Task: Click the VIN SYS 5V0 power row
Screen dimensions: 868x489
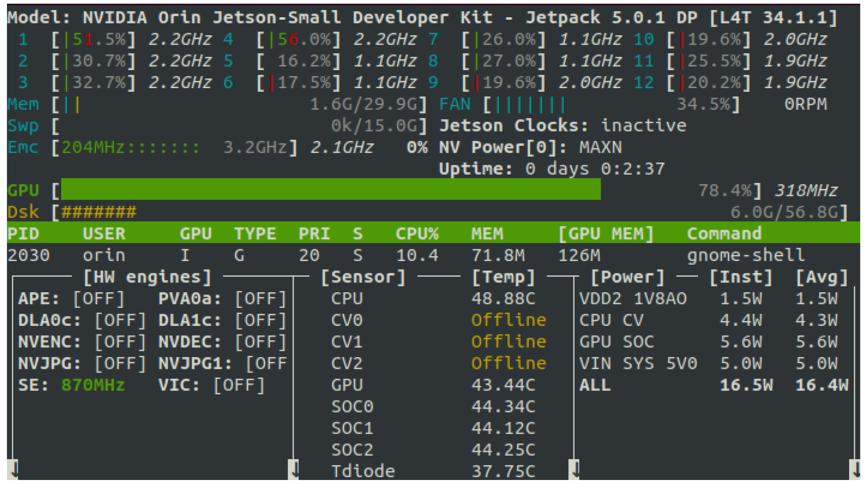Action: (x=709, y=364)
